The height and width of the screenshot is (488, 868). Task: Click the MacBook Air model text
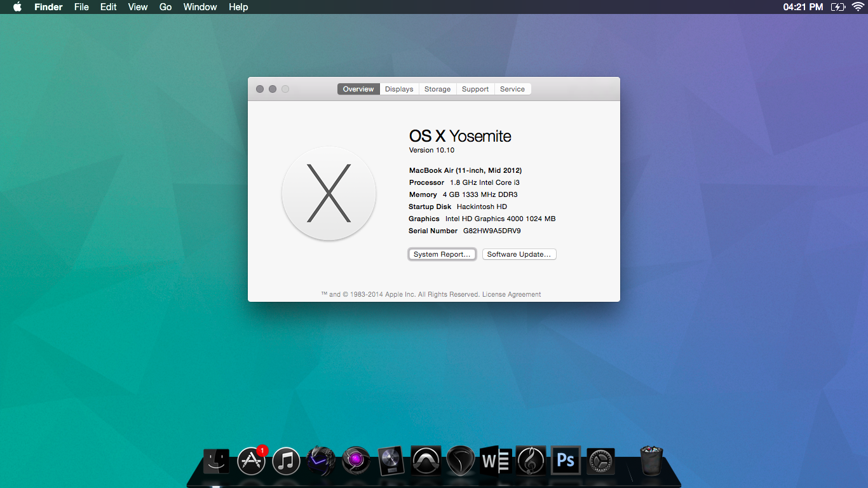[466, 170]
